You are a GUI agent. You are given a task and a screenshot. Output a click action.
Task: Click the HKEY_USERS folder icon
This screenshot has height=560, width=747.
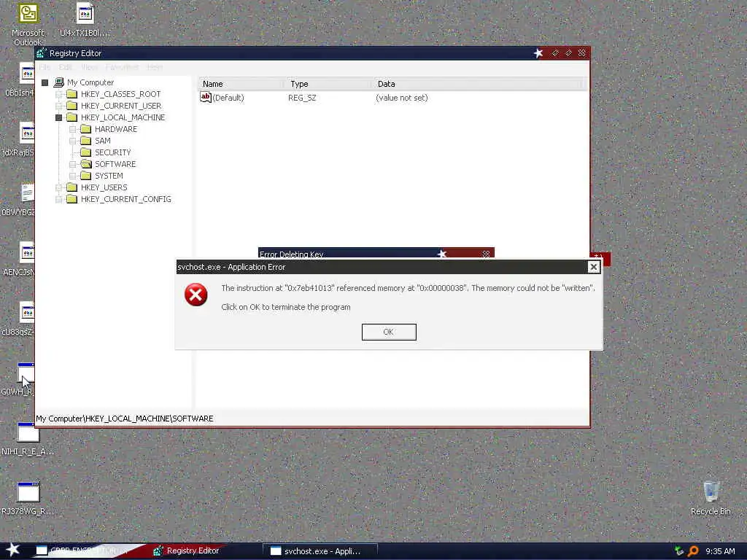[x=72, y=187]
